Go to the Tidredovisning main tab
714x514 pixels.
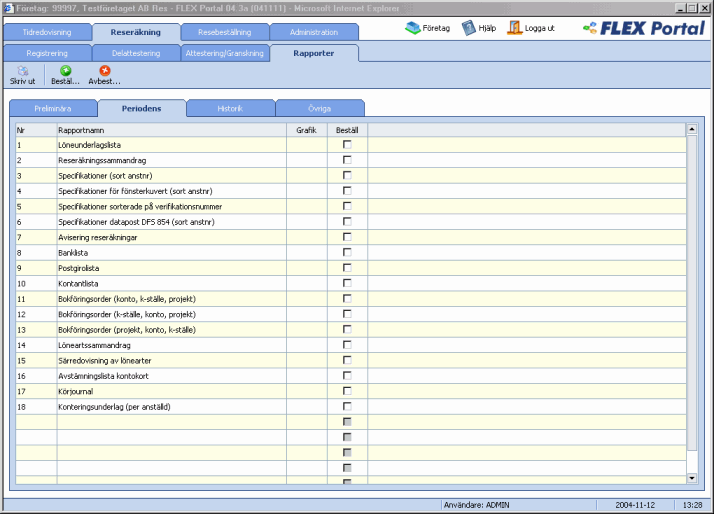[x=47, y=32]
